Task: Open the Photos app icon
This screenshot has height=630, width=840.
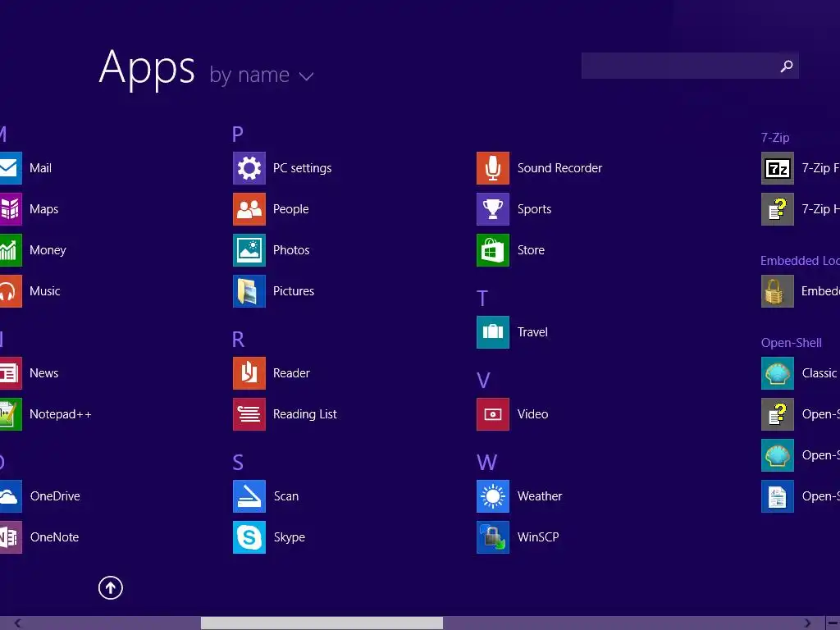Action: coord(249,250)
